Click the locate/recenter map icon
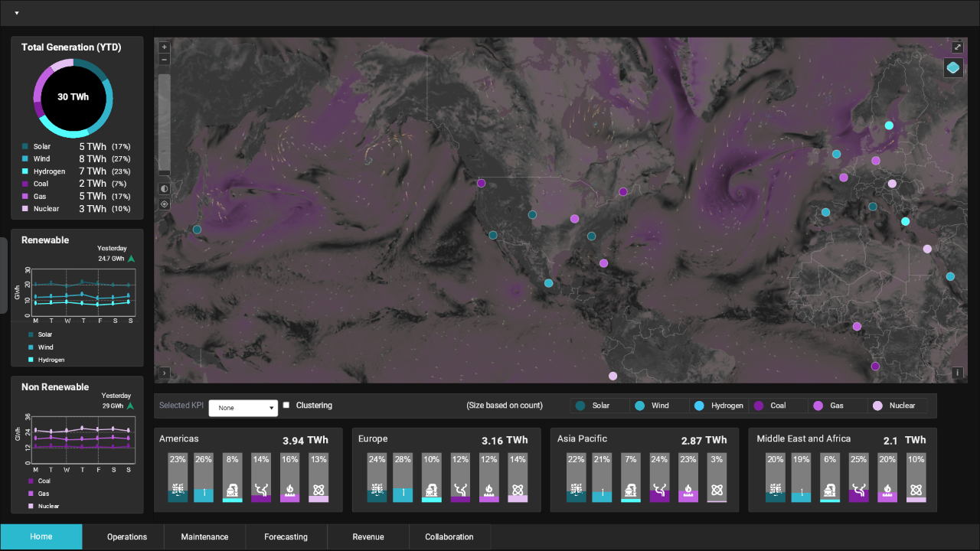This screenshot has height=551, width=980. tap(165, 204)
